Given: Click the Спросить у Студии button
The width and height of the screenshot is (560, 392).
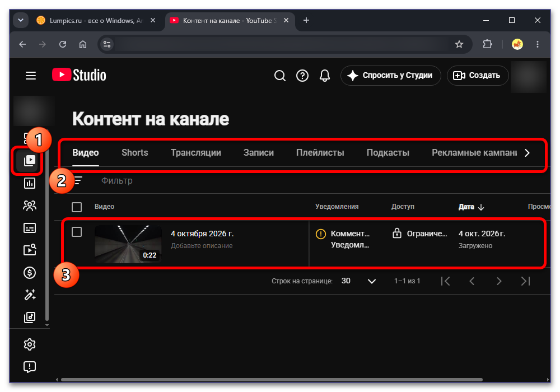Looking at the screenshot, I should coord(391,76).
